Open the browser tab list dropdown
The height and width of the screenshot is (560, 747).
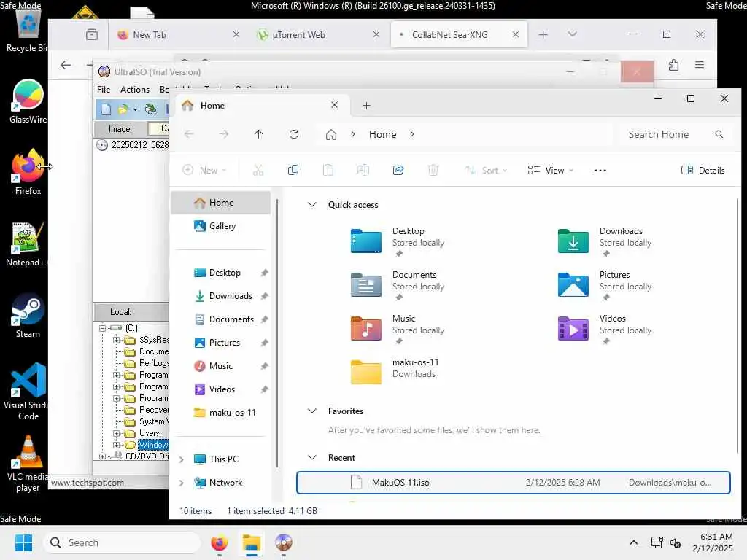coord(572,34)
